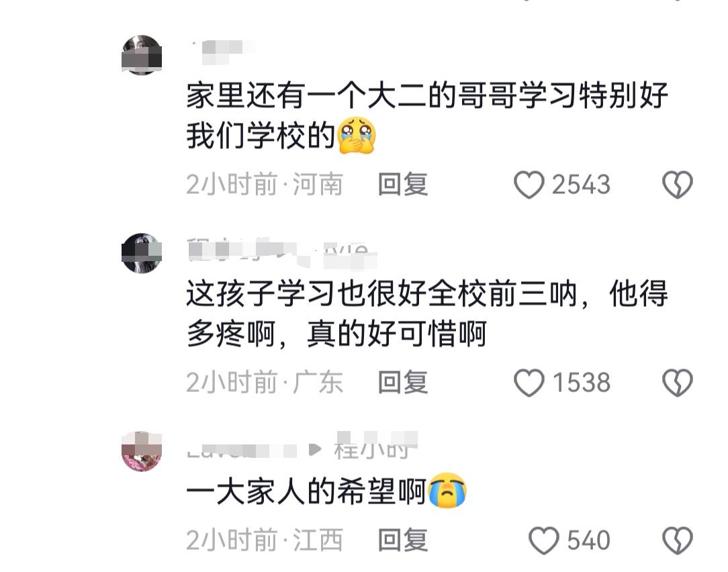
Task: Like the comment with 540 likes
Action: 544,540
